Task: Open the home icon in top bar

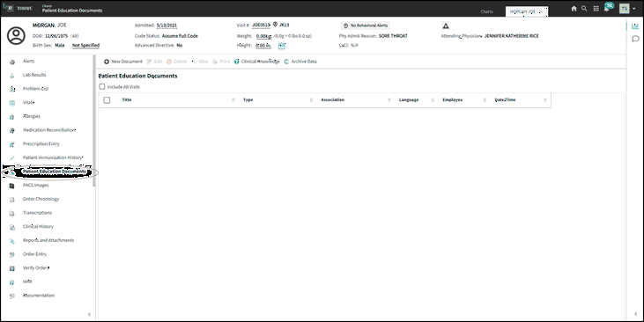Action: click(x=574, y=9)
